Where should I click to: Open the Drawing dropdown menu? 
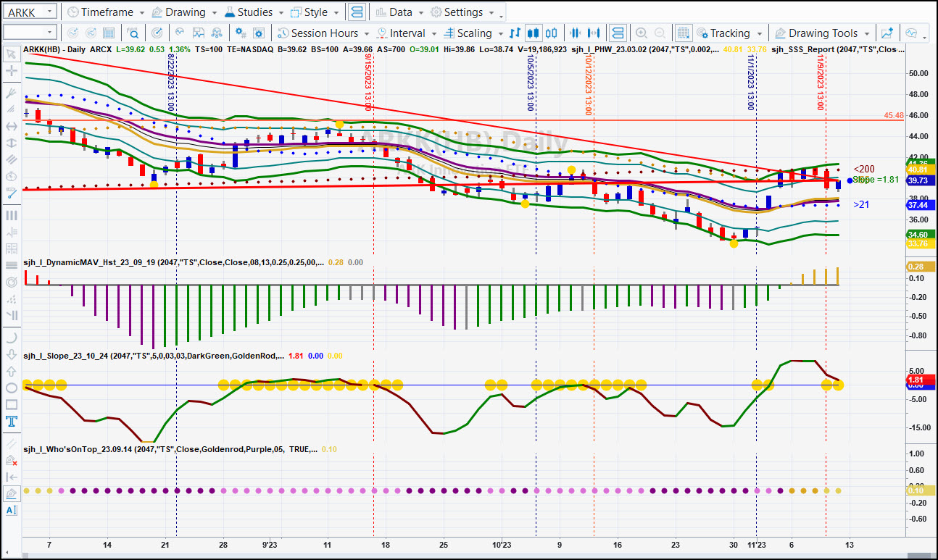coord(184,12)
